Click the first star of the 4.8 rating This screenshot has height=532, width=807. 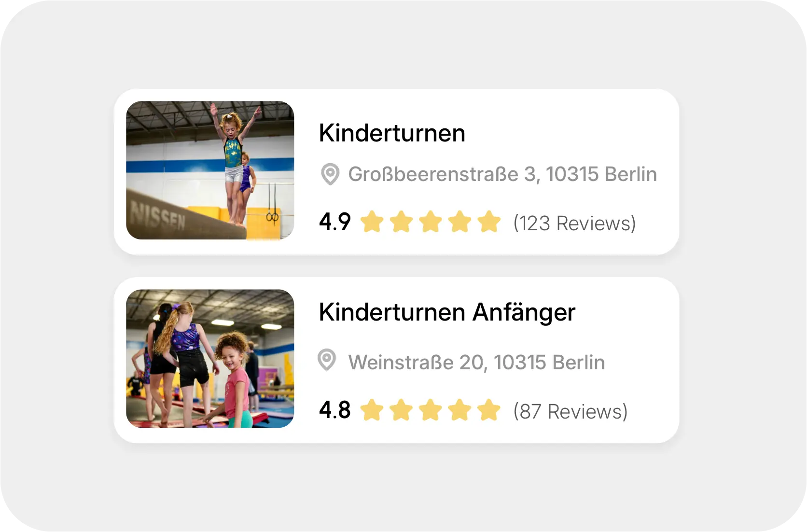372,410
